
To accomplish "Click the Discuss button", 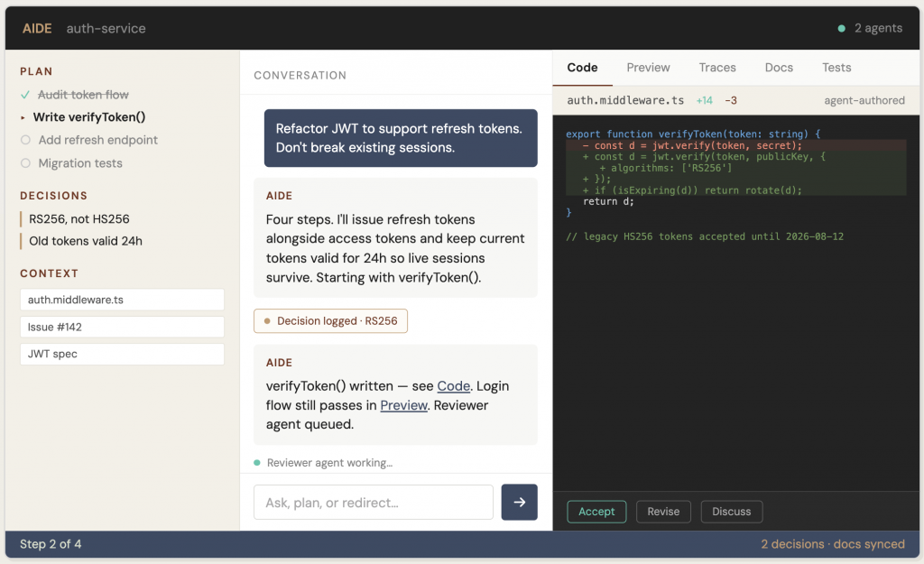I will click(731, 512).
